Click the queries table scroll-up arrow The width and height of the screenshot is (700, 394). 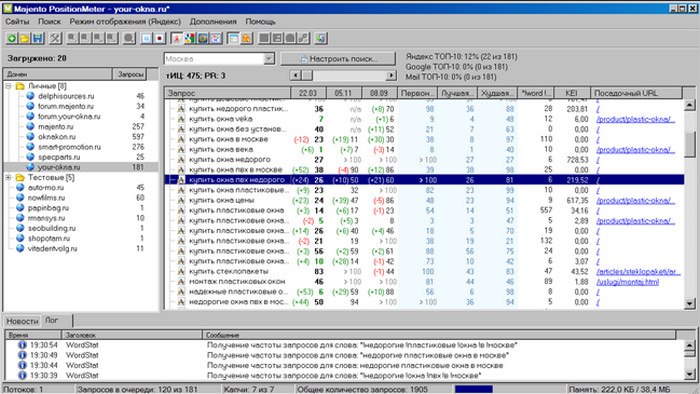[x=689, y=105]
